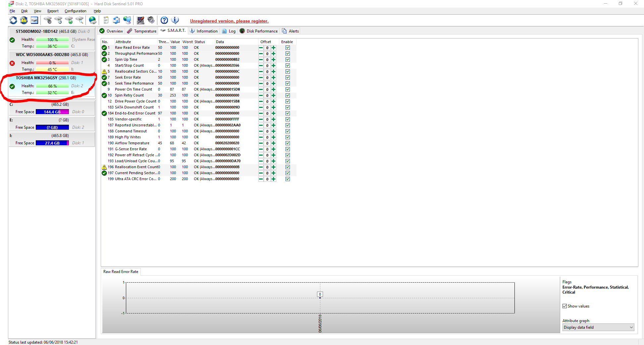This screenshot has height=345, width=644.
Task: Click the TOSHIBA 66 % health bar
Action: (52, 86)
